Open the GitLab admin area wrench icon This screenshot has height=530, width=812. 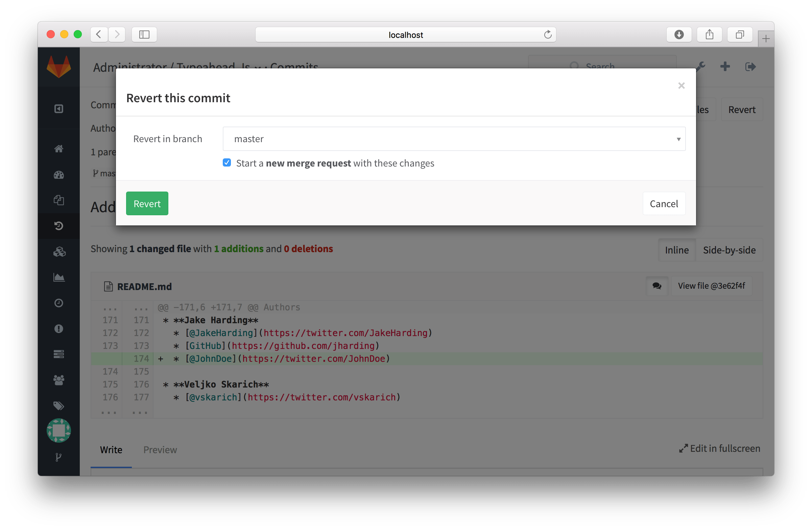(701, 67)
